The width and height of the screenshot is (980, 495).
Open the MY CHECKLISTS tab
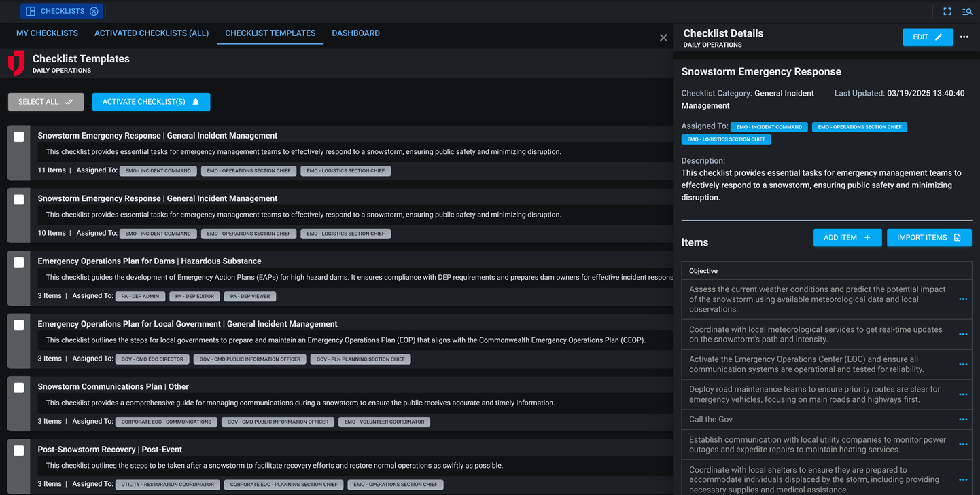tap(47, 33)
